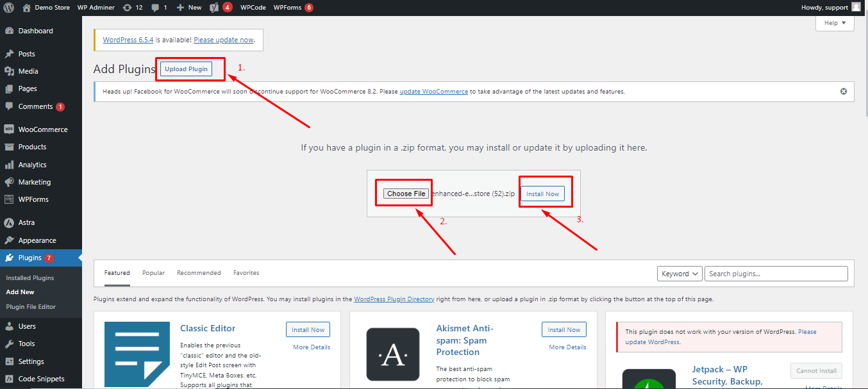
Task: Open the Keyword search type dropdown
Action: click(x=680, y=274)
